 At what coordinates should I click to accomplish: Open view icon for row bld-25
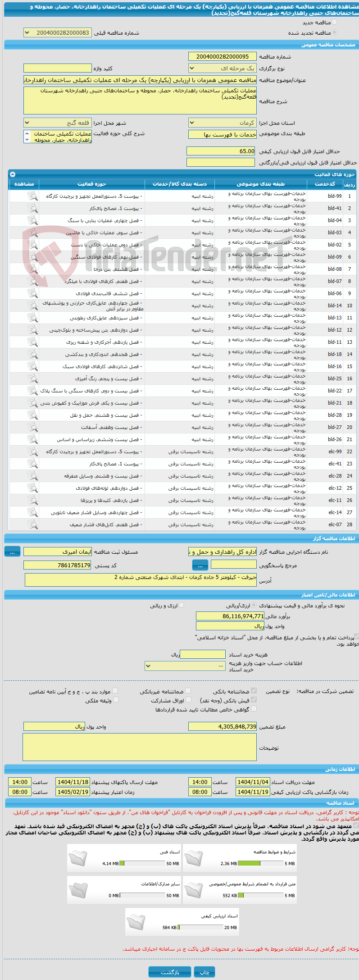32,378
